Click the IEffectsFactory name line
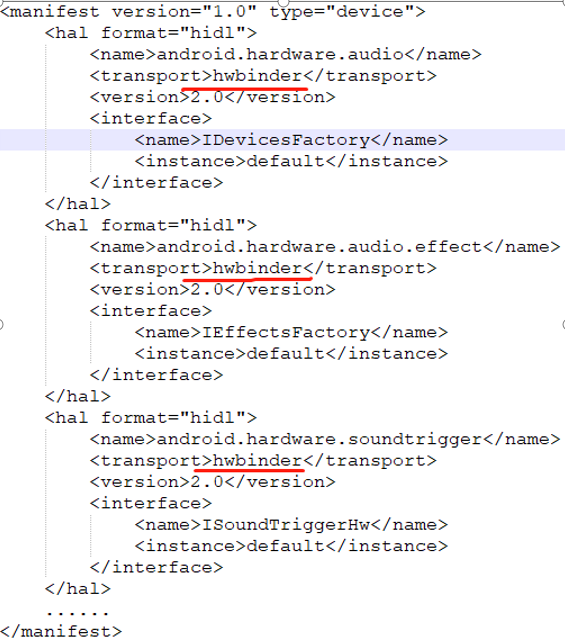 291,332
